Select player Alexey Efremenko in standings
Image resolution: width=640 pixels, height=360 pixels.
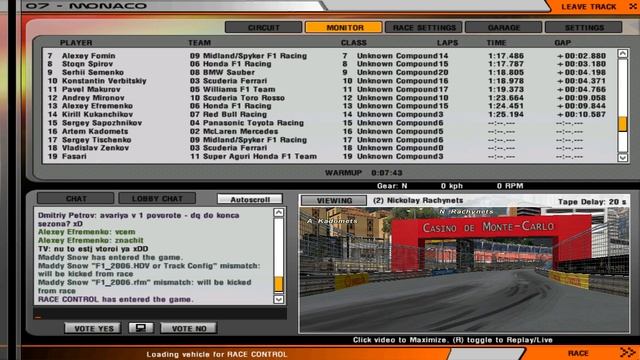pyautogui.click(x=98, y=106)
